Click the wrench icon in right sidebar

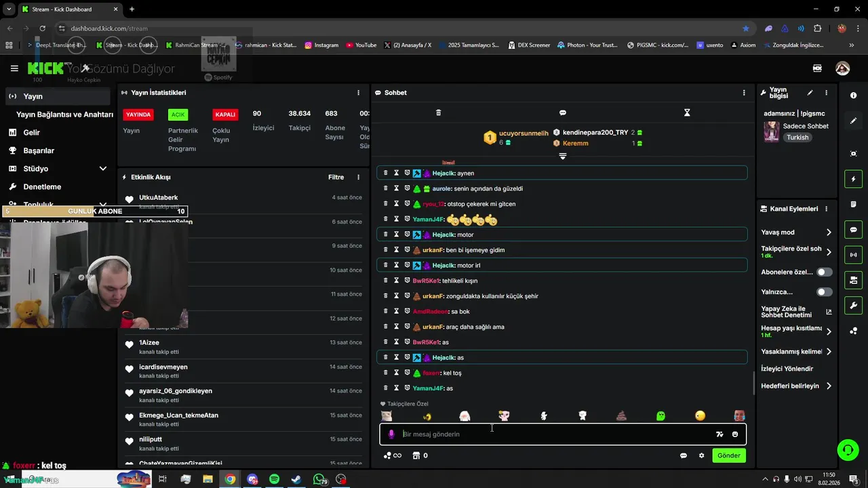tap(853, 306)
